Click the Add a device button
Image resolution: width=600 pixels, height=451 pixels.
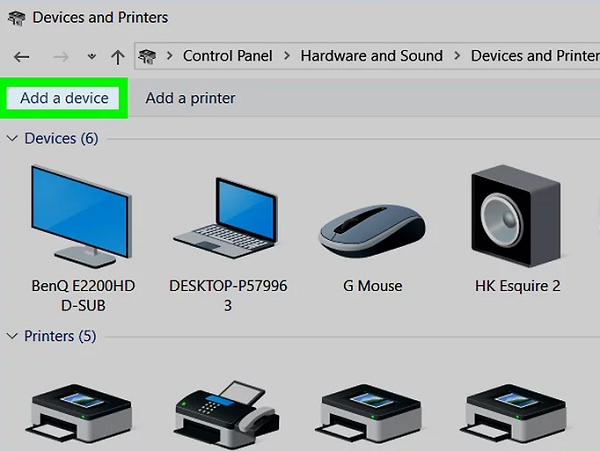pyautogui.click(x=64, y=98)
